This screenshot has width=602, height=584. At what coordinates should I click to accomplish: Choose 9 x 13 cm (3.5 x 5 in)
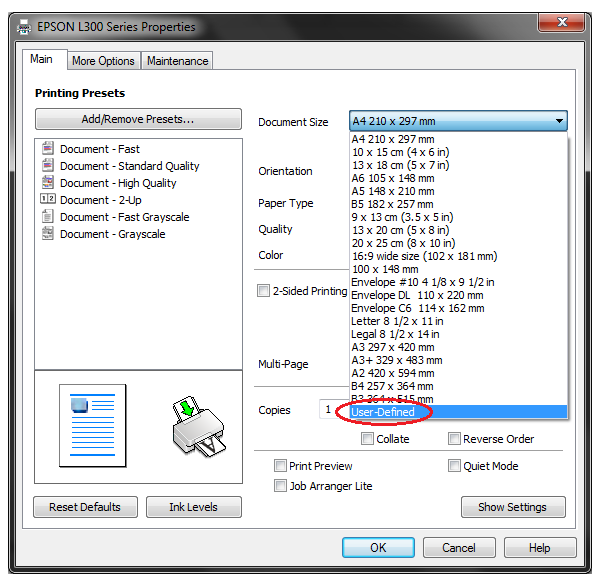coord(458,217)
